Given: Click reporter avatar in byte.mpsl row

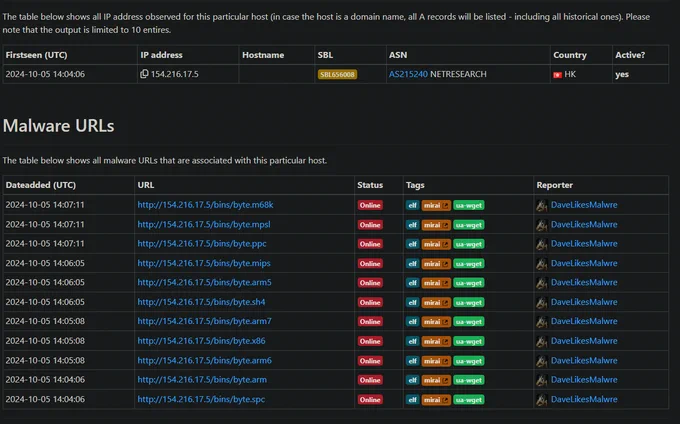Looking at the screenshot, I should coord(542,225).
